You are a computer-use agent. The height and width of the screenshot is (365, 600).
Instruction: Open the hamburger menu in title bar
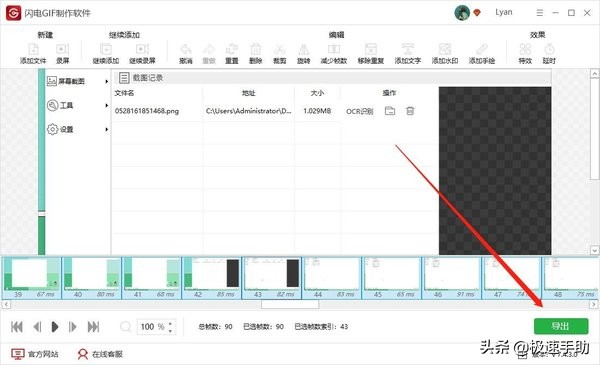[540, 13]
